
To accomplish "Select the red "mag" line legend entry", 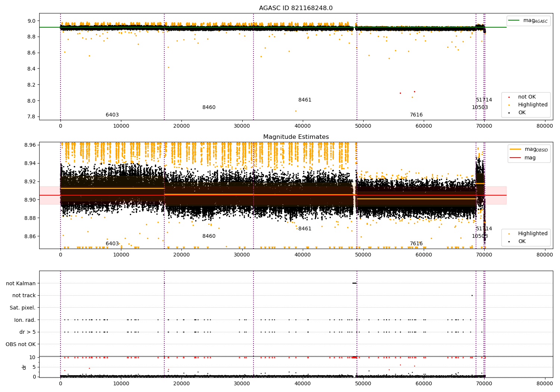I will (523, 158).
